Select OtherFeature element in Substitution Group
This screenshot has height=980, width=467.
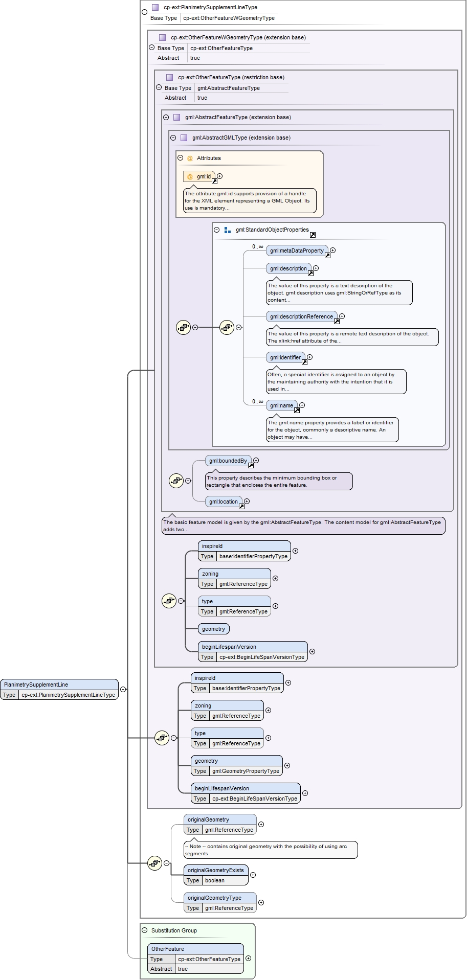pyautogui.click(x=195, y=959)
